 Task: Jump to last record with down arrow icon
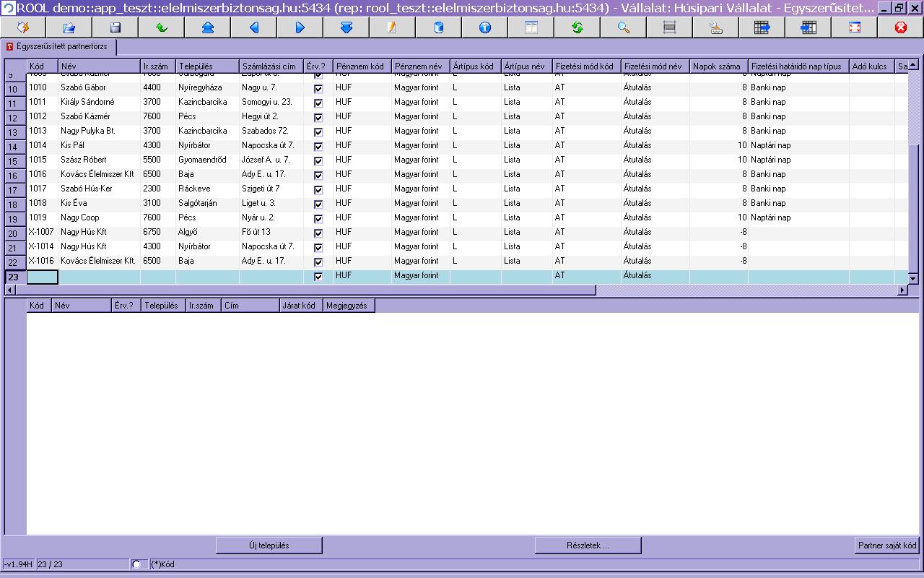pyautogui.click(x=346, y=27)
